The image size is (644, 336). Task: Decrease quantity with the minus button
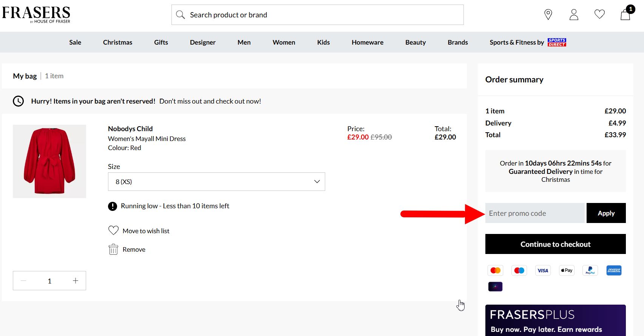tap(23, 281)
